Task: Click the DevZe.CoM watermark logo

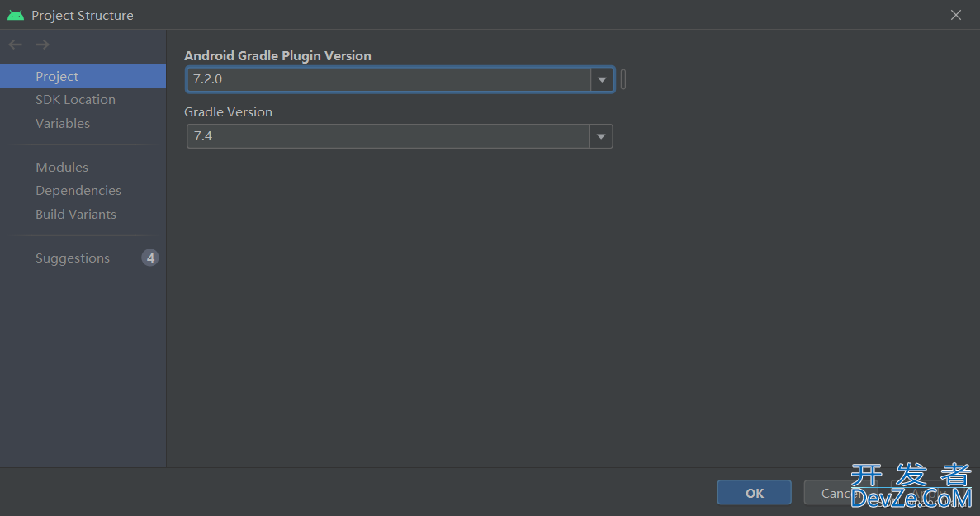Action: (911, 486)
